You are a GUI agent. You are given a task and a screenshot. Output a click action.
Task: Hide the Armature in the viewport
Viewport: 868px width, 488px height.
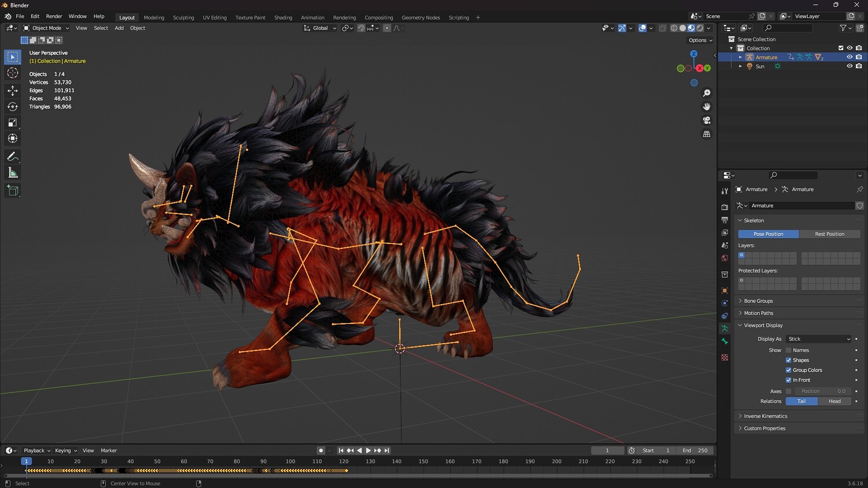pos(849,57)
